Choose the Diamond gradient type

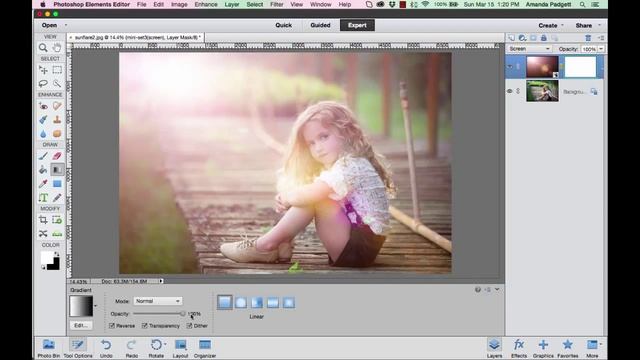click(x=289, y=302)
